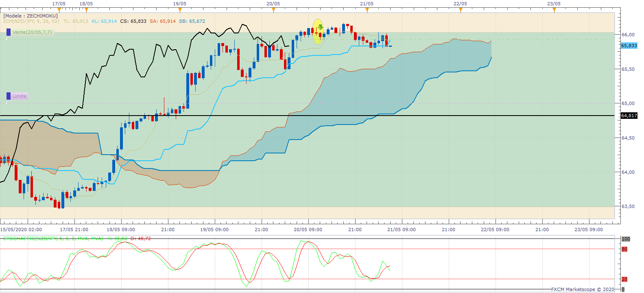Select the STOCHASTIC(NZD/JPY, 5, 3, 3, MVA, MVA) label

(53, 238)
